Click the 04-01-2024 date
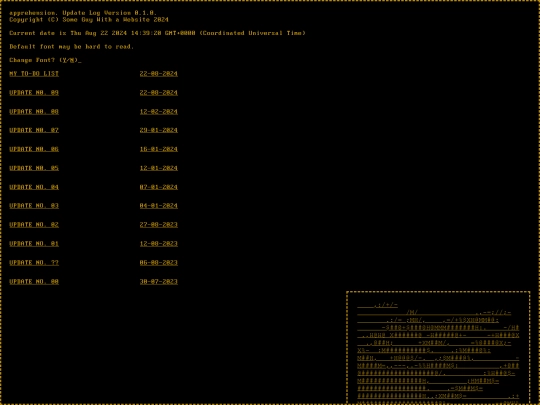 (x=159, y=206)
